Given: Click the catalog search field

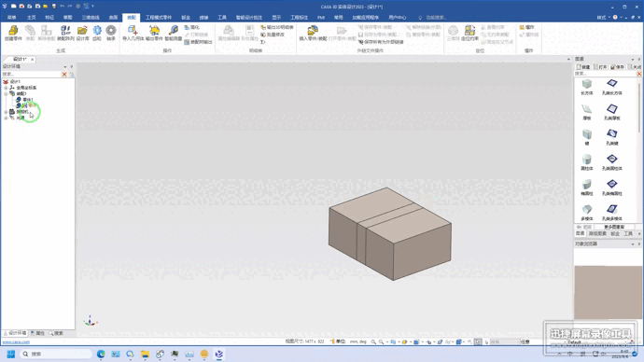Looking at the screenshot, I should coord(605,74).
